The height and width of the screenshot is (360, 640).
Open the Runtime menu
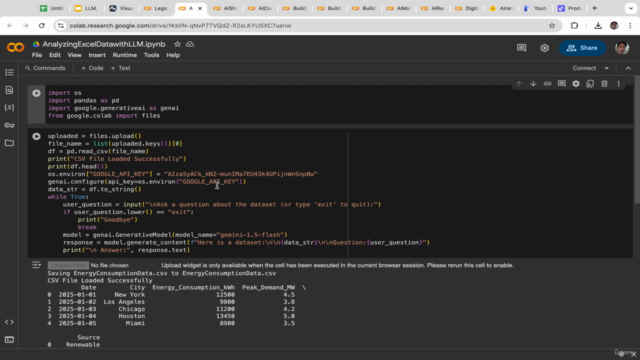[124, 55]
